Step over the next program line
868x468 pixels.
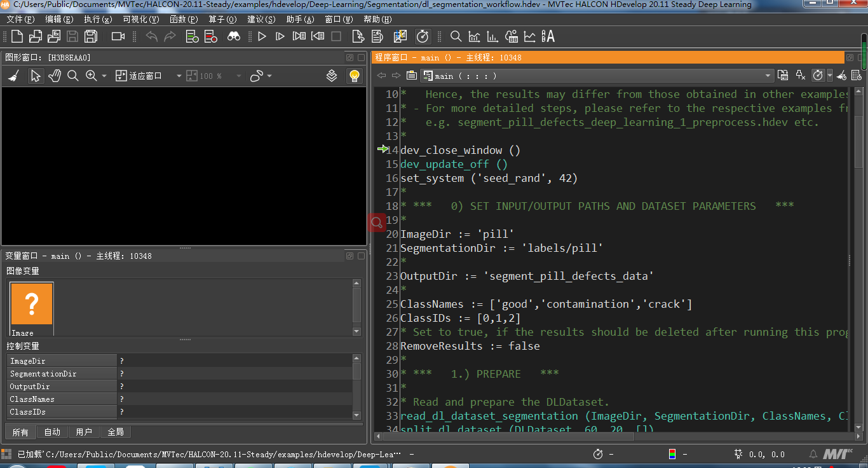point(280,36)
